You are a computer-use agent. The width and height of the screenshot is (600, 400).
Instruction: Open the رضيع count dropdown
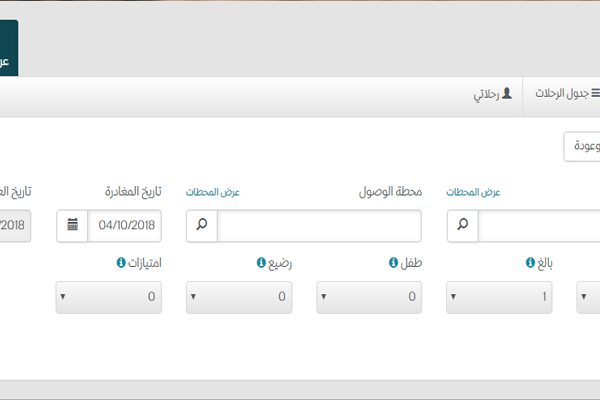click(239, 297)
